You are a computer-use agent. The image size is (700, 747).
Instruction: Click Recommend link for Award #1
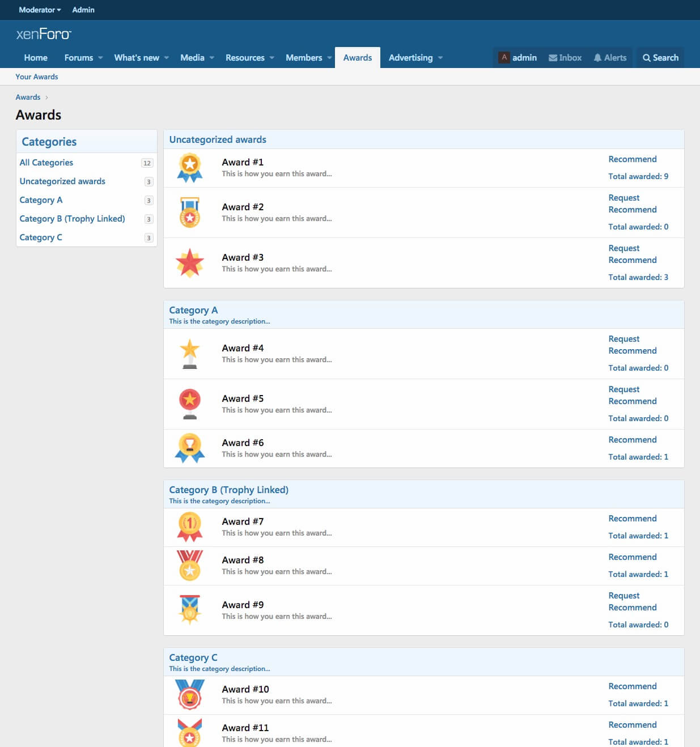tap(632, 159)
